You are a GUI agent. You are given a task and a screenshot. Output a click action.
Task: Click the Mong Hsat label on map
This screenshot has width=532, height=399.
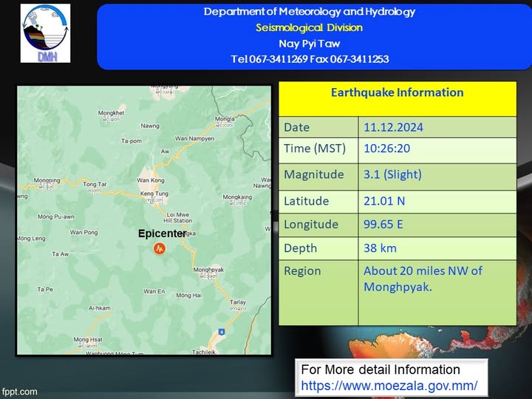click(x=88, y=340)
